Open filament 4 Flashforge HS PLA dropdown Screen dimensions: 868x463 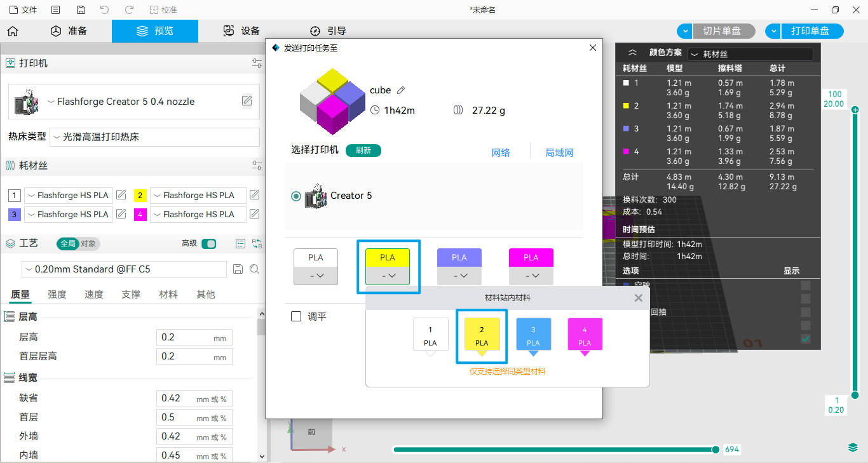(198, 214)
